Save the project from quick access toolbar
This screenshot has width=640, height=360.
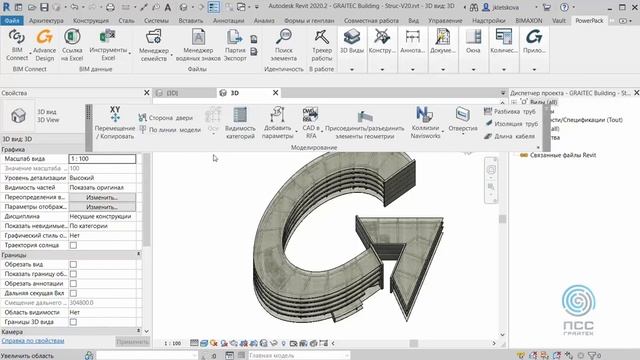pyautogui.click(x=44, y=7)
